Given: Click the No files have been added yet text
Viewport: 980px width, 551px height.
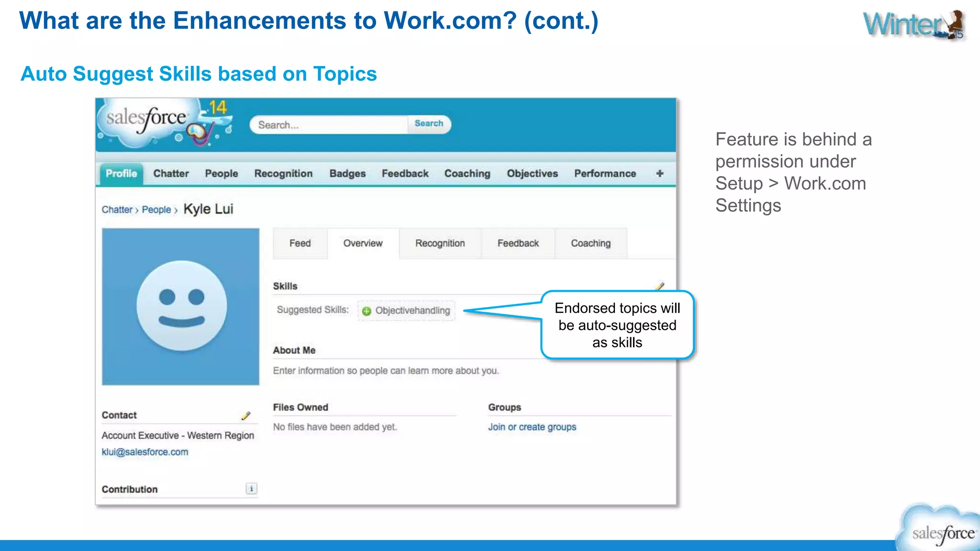Looking at the screenshot, I should [x=335, y=427].
